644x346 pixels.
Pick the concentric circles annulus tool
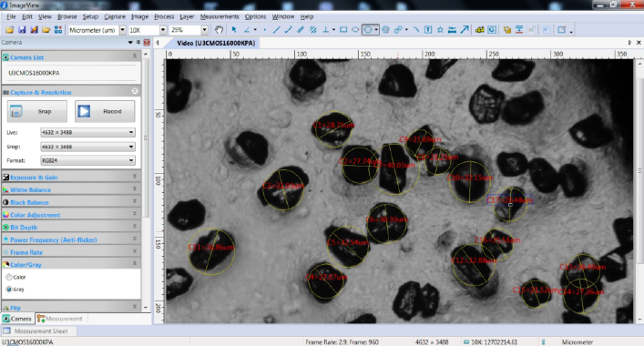coord(385,29)
